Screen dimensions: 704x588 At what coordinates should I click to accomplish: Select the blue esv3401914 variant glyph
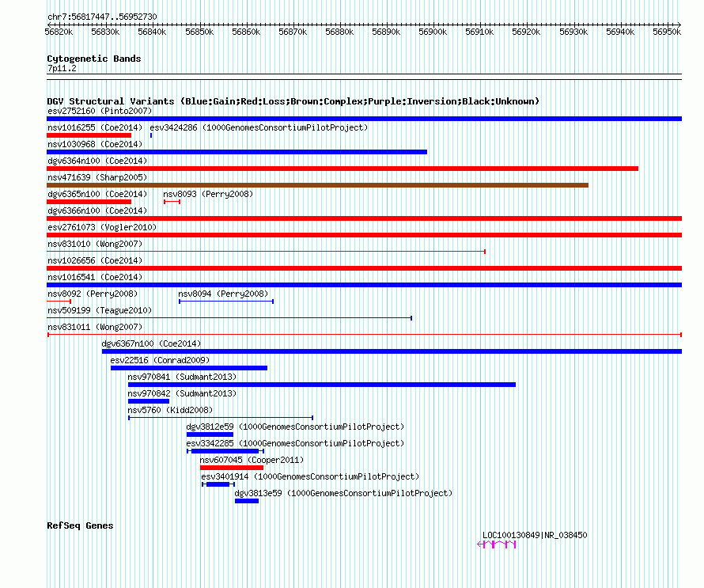pyautogui.click(x=218, y=484)
